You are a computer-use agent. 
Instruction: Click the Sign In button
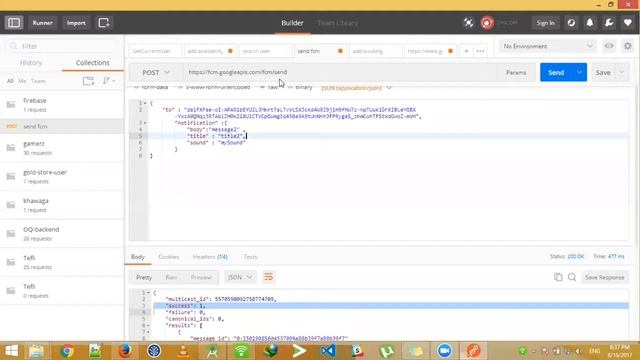pyautogui.click(x=545, y=23)
